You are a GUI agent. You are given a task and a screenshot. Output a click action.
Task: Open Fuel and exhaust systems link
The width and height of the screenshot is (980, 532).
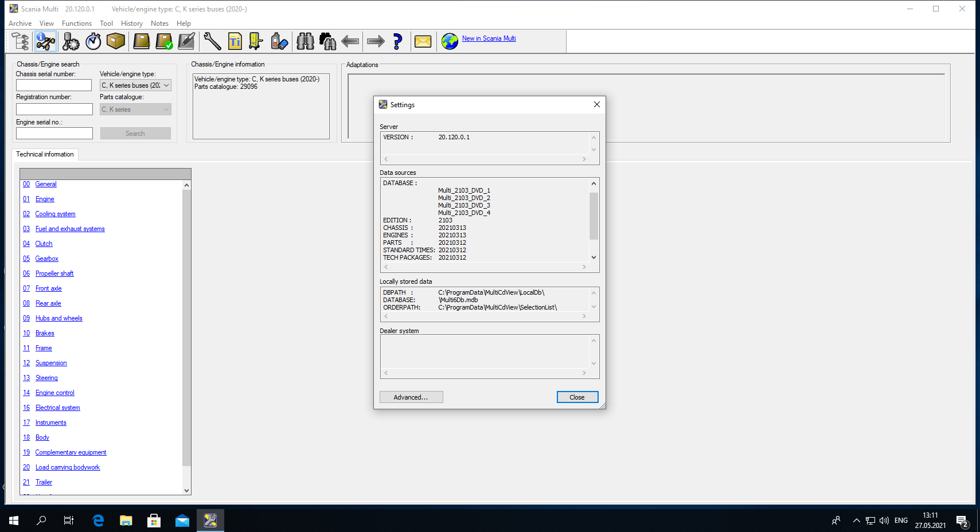70,229
